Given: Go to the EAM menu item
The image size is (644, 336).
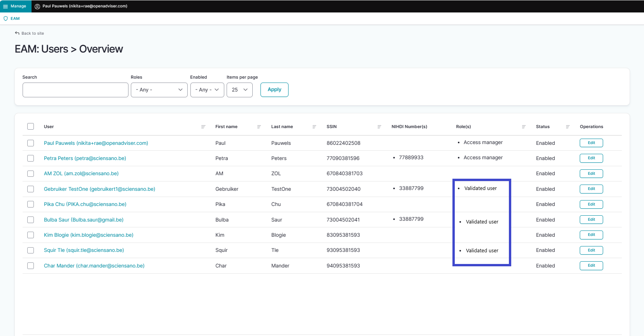Looking at the screenshot, I should [x=15, y=19].
